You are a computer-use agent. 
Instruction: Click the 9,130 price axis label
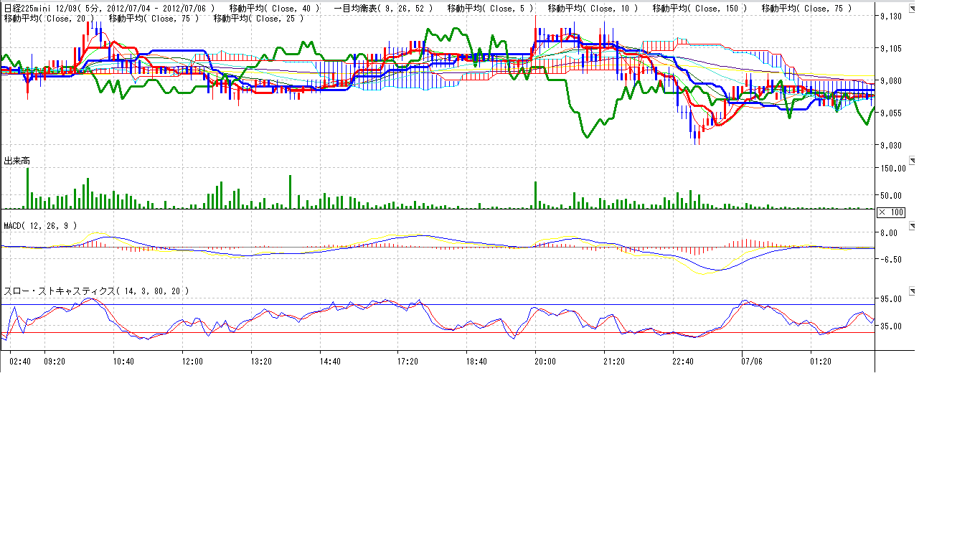click(x=891, y=17)
